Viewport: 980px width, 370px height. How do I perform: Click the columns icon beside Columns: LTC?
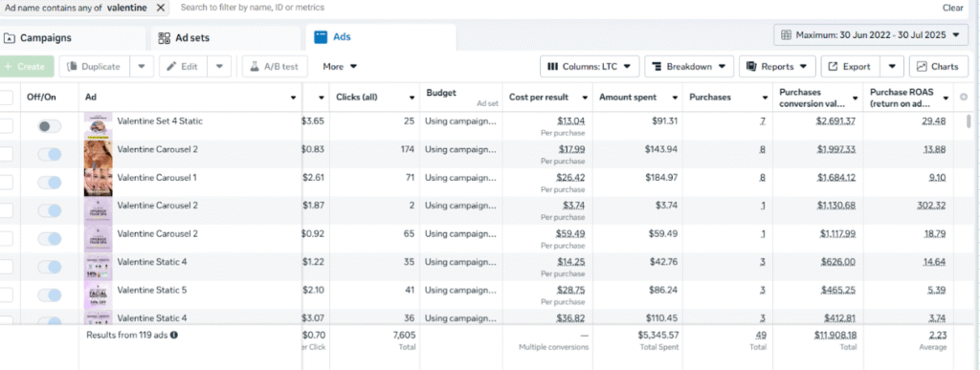click(552, 67)
